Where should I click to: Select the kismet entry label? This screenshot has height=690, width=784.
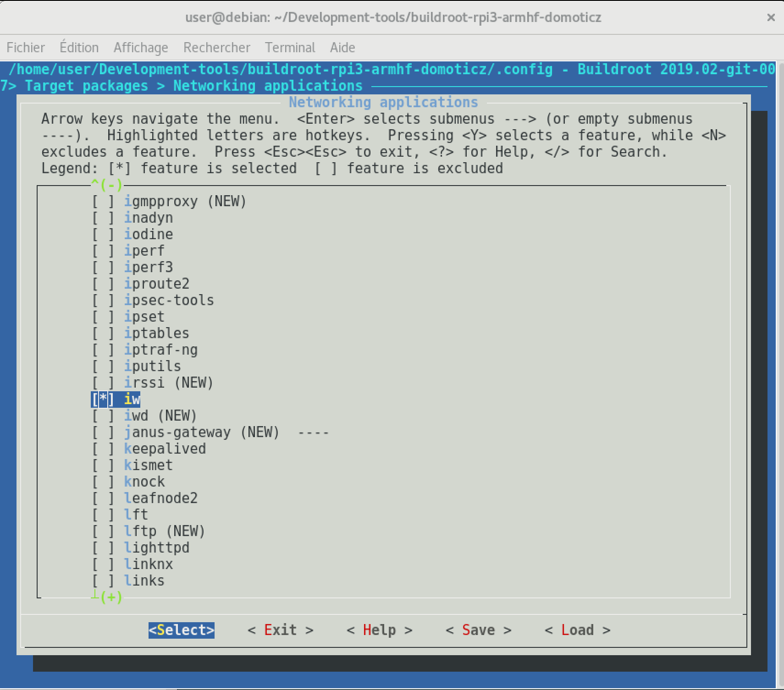tap(149, 465)
